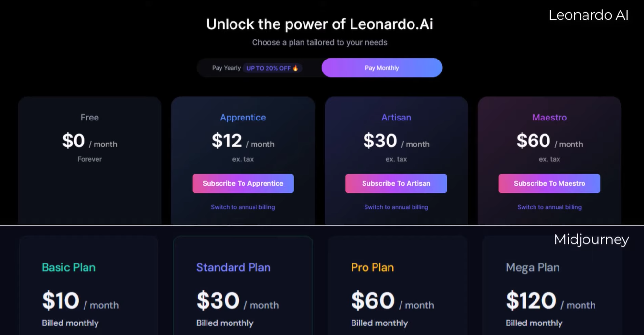Switch Artisan plan to annual billing
Image resolution: width=644 pixels, height=335 pixels.
(396, 207)
